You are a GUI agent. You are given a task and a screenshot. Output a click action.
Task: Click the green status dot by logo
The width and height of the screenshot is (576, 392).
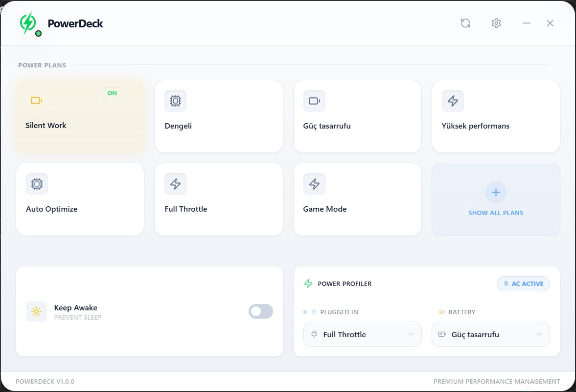tap(38, 33)
